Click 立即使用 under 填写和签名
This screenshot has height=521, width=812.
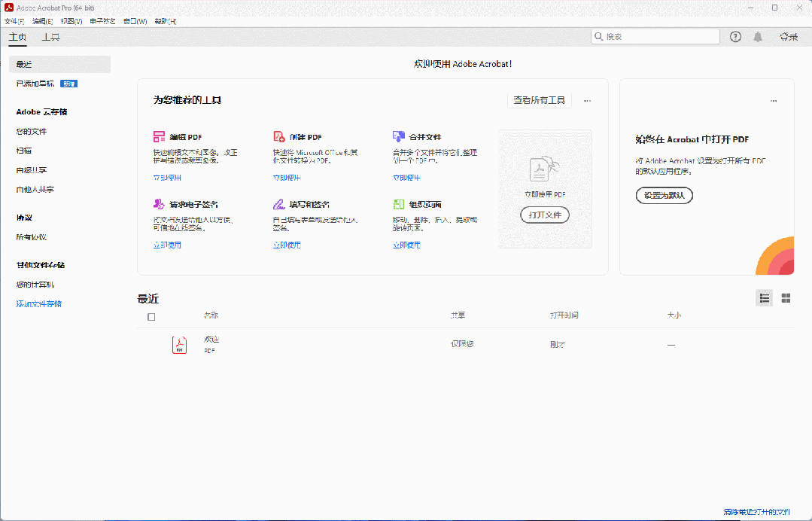[287, 245]
